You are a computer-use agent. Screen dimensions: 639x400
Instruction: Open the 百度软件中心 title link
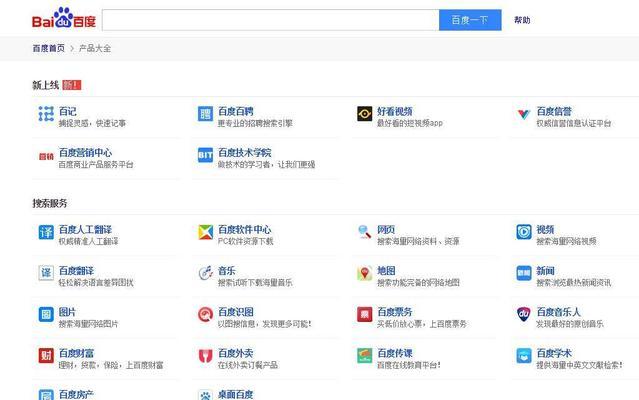tap(245, 230)
